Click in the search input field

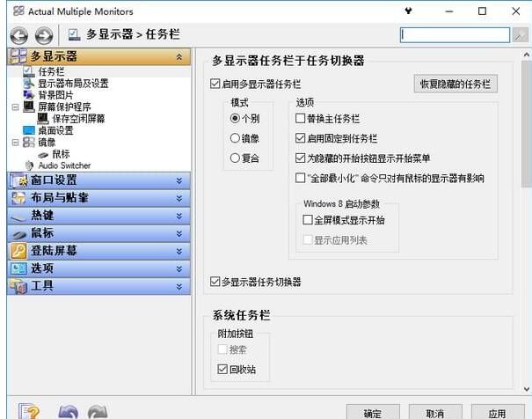click(455, 35)
